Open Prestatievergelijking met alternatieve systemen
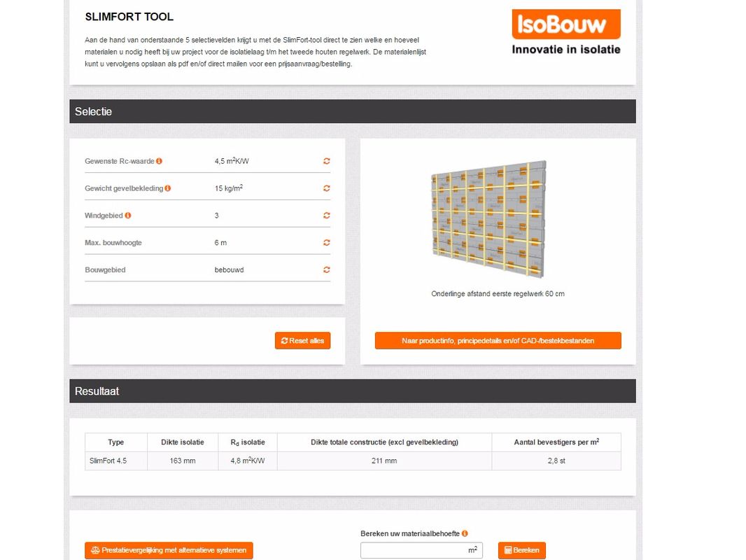Screen dimensions: 746x560 click(x=169, y=550)
